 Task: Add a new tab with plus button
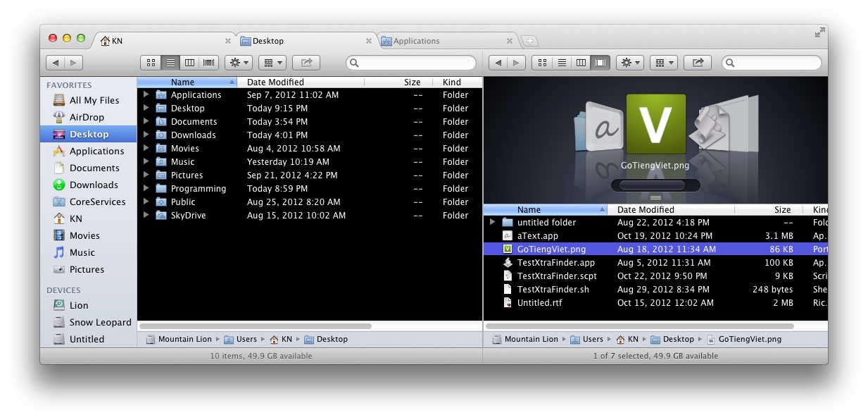[529, 41]
